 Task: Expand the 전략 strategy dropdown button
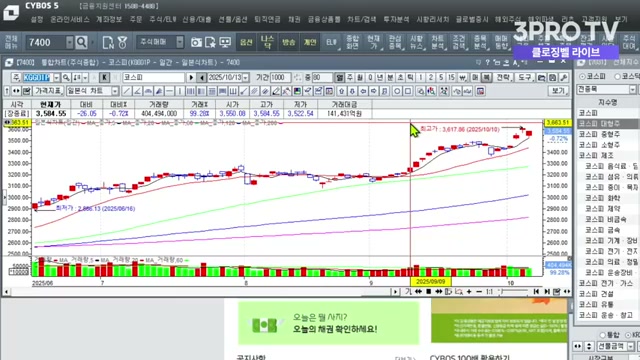pyautogui.click(x=503, y=78)
